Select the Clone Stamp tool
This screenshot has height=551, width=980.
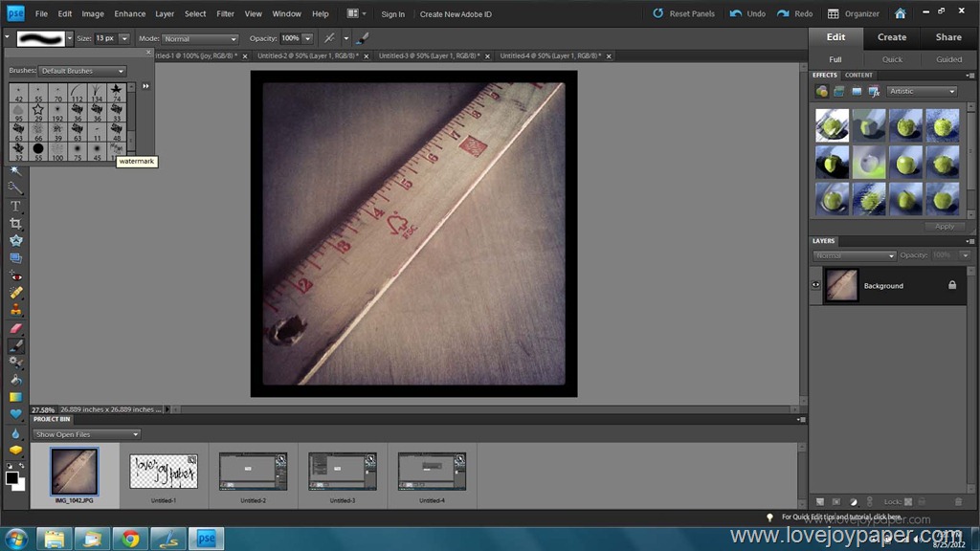tap(15, 310)
